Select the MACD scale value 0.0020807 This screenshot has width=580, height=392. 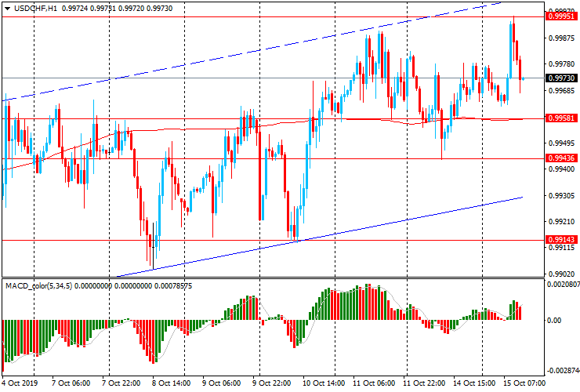point(563,285)
